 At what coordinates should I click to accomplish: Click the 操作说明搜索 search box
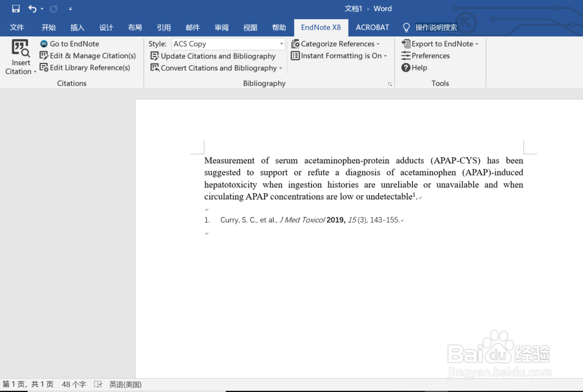(436, 27)
